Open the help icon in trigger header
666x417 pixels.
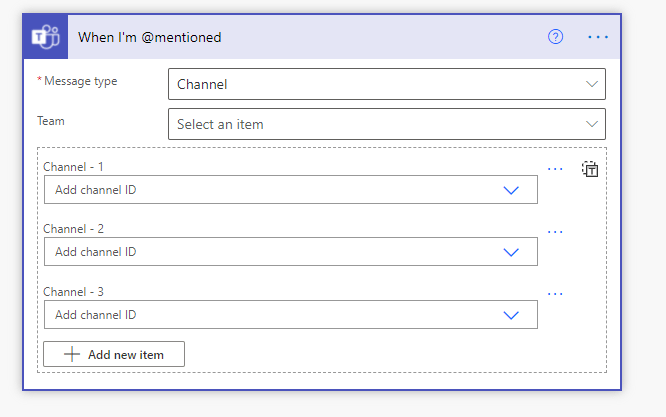pyautogui.click(x=556, y=37)
